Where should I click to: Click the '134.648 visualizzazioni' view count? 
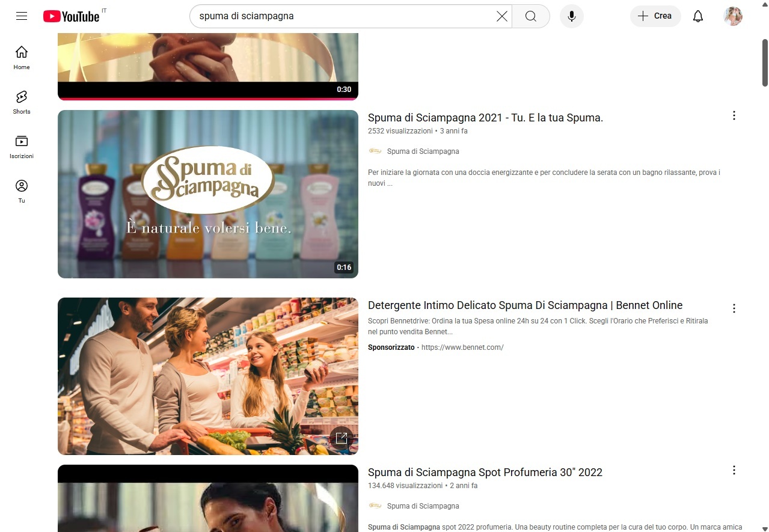405,486
